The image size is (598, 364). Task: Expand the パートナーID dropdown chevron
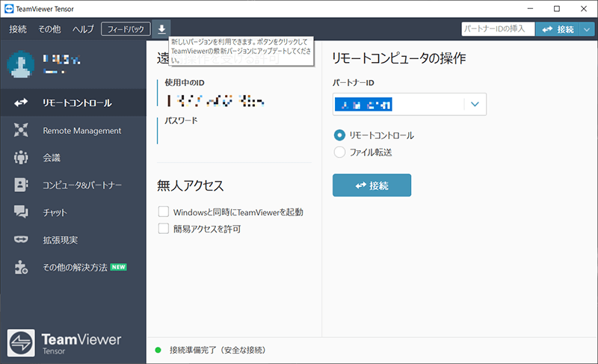pyautogui.click(x=475, y=104)
